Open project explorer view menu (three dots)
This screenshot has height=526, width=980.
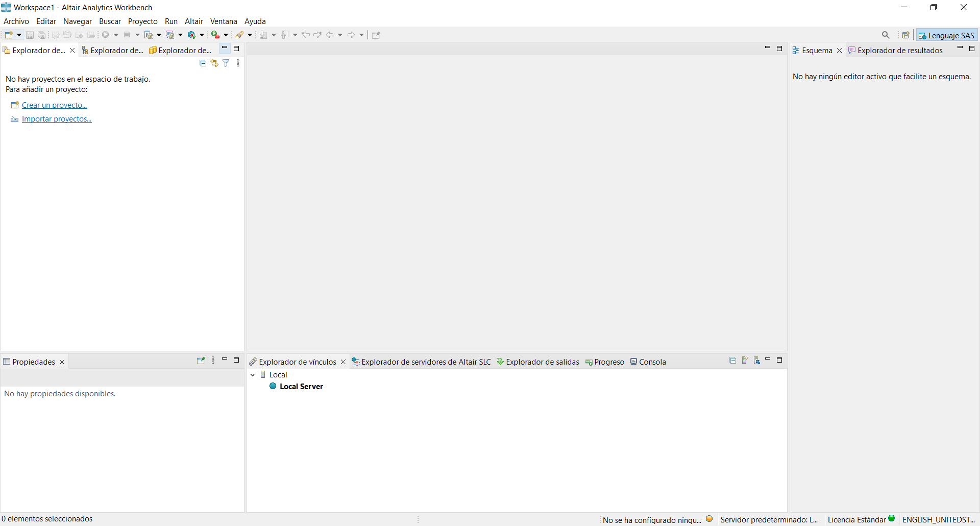point(238,63)
